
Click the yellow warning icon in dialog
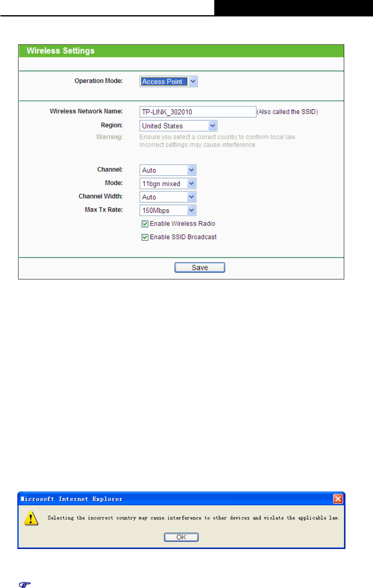31,518
